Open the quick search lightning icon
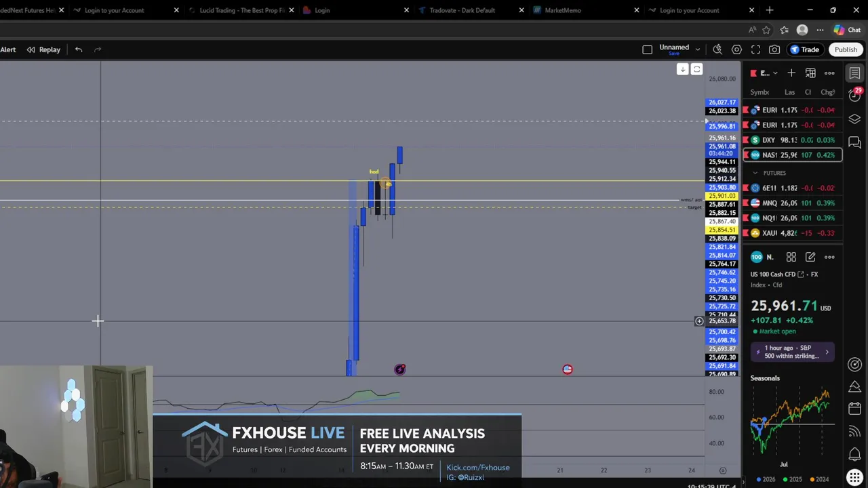The height and width of the screenshot is (488, 868). click(717, 49)
